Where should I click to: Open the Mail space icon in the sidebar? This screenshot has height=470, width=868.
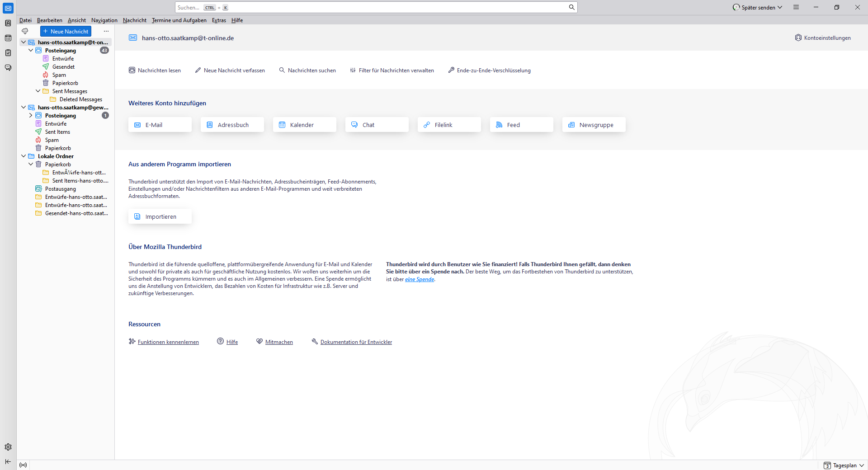(x=8, y=8)
